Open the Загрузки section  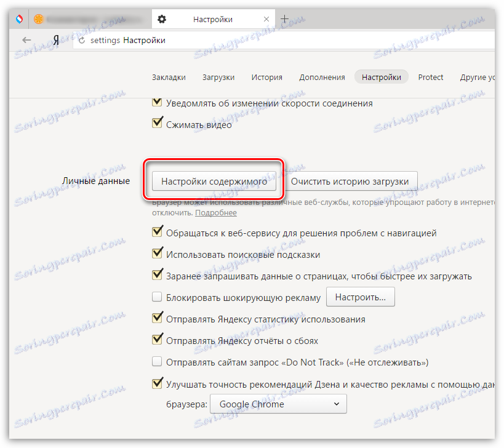coord(218,77)
